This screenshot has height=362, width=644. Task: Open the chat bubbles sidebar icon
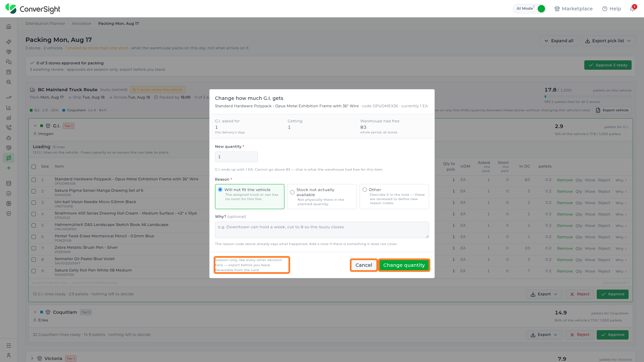pos(9,62)
